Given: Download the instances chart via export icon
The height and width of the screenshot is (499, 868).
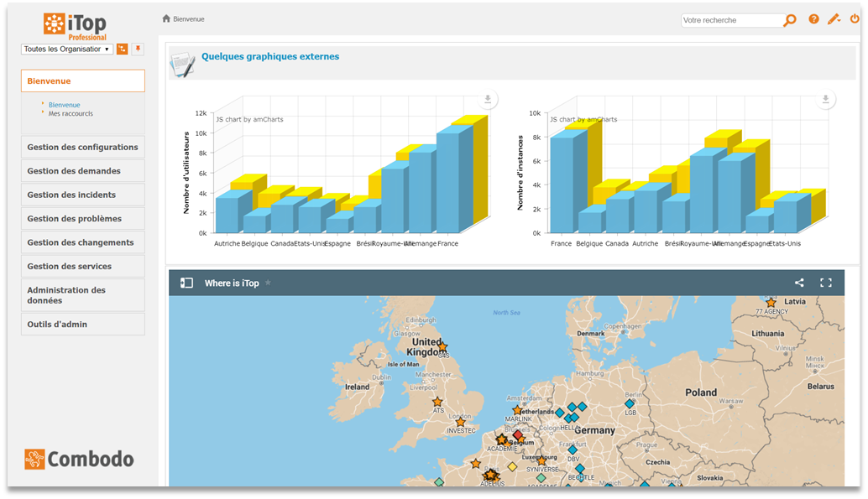Looking at the screenshot, I should [x=826, y=100].
